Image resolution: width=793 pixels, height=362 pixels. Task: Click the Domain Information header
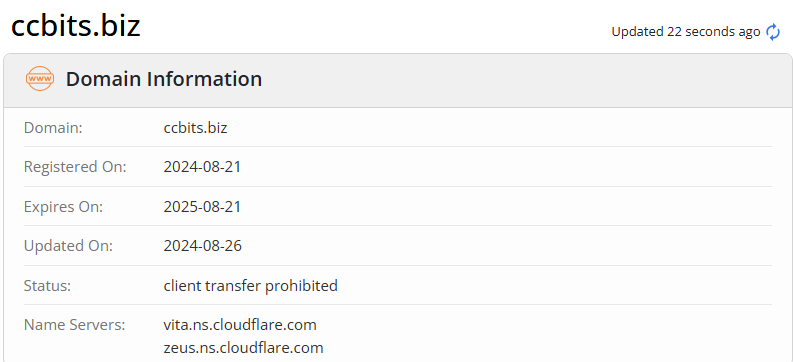point(164,79)
